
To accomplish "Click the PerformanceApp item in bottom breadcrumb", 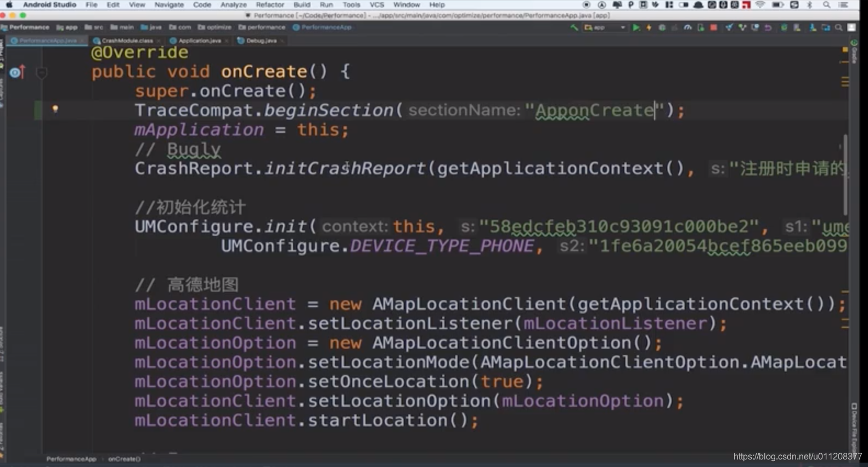I will point(71,459).
